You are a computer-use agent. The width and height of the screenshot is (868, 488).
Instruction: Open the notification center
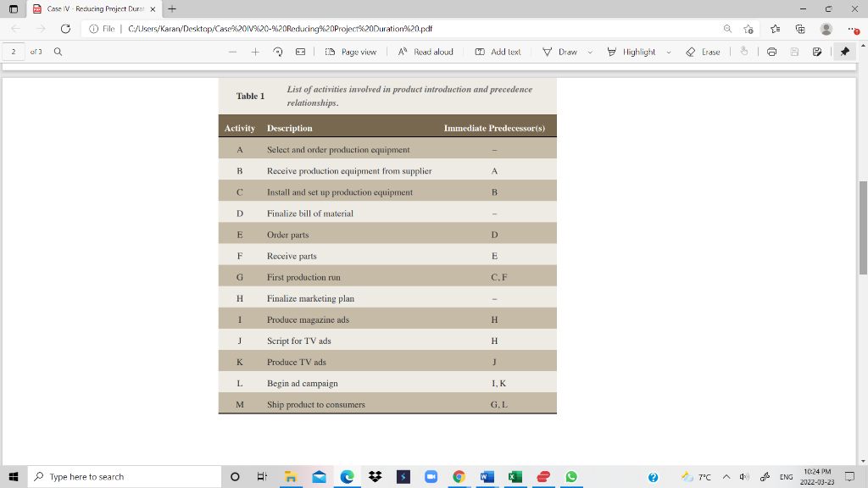pos(849,476)
